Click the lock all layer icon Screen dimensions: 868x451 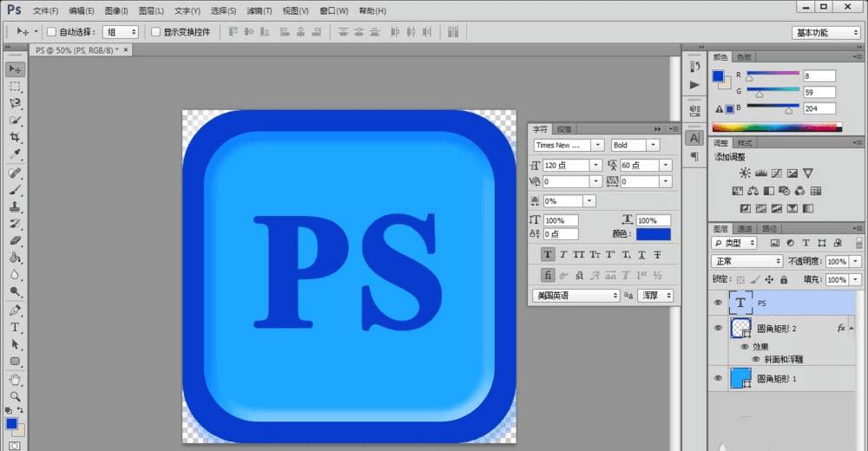pos(784,280)
